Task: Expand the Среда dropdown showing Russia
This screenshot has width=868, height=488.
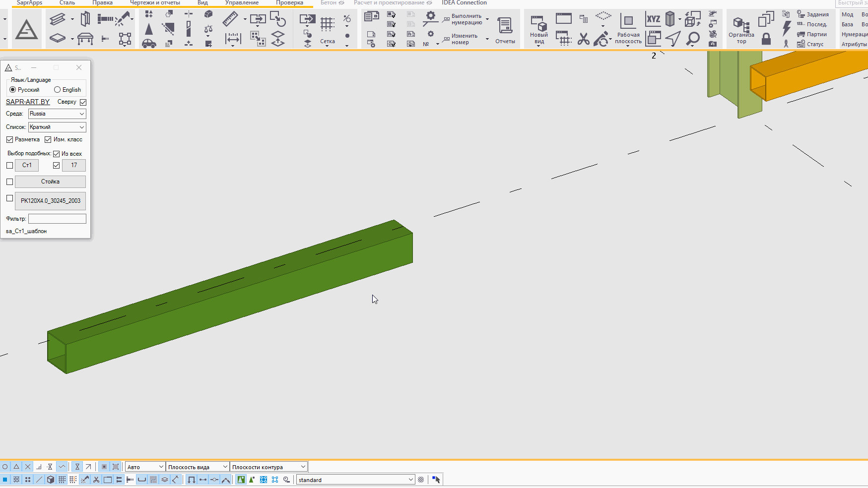Action: tap(57, 114)
